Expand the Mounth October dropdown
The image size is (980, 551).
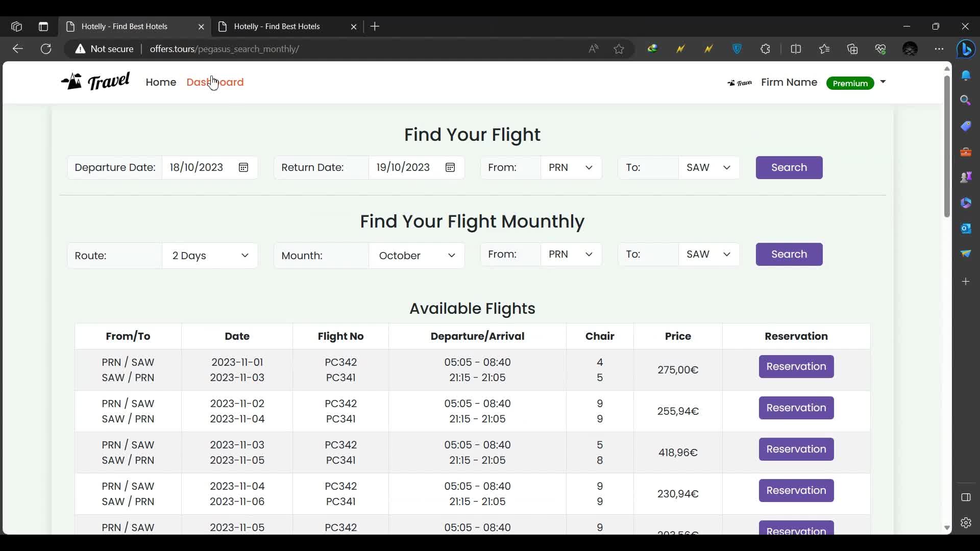pos(416,256)
